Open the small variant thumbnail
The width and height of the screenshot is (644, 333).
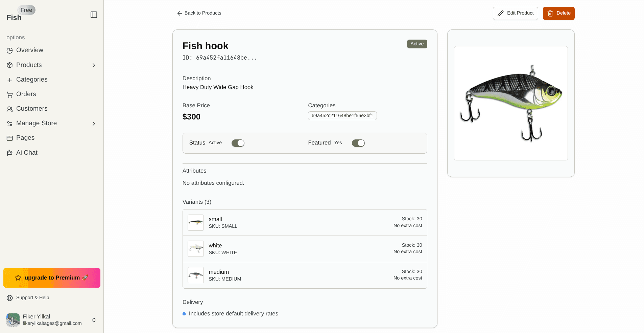(195, 222)
